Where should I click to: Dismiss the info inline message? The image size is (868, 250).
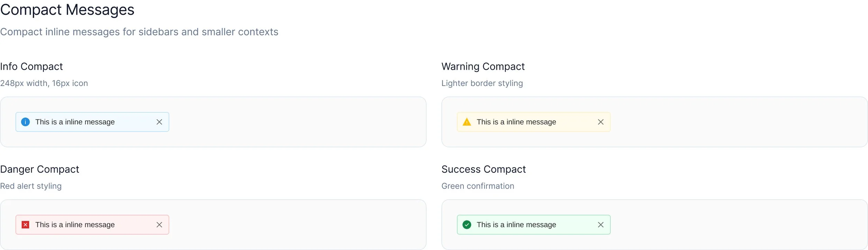click(159, 122)
